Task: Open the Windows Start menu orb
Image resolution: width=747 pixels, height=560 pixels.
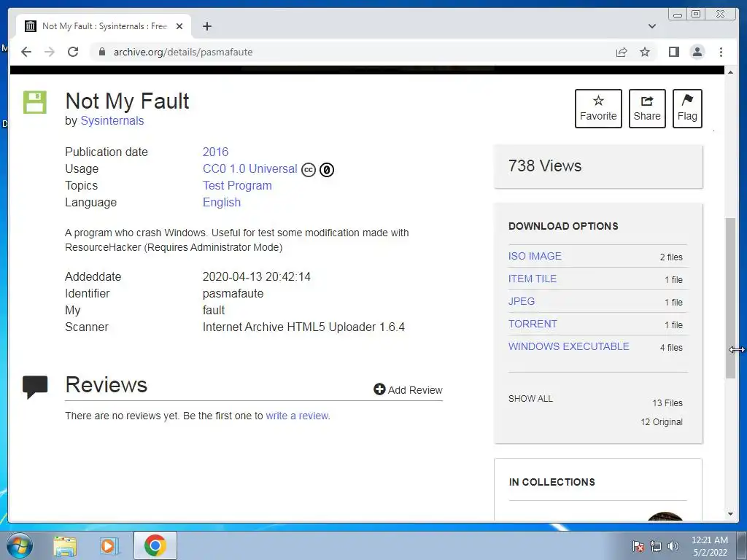Action: pyautogui.click(x=20, y=545)
